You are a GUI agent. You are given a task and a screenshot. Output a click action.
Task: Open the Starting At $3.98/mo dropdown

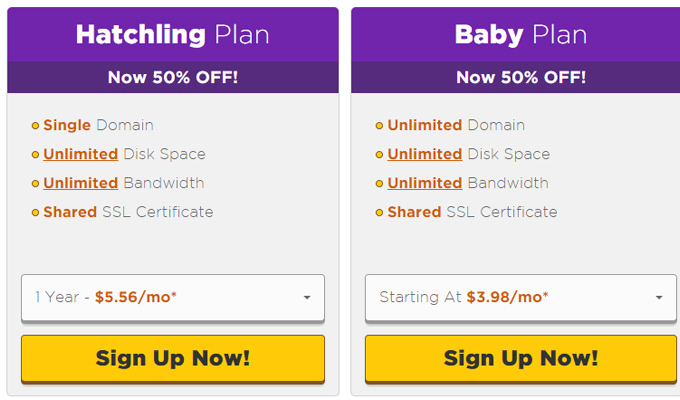click(520, 298)
